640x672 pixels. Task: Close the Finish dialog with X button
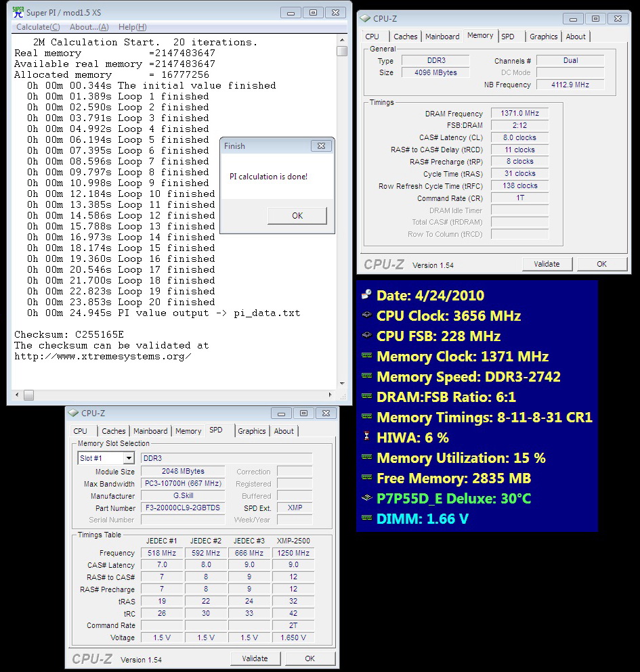(321, 145)
